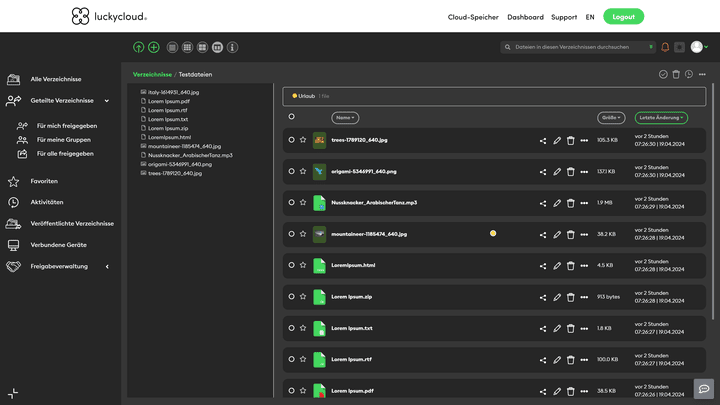
Task: Click the green plus new item icon
Action: coord(154,47)
